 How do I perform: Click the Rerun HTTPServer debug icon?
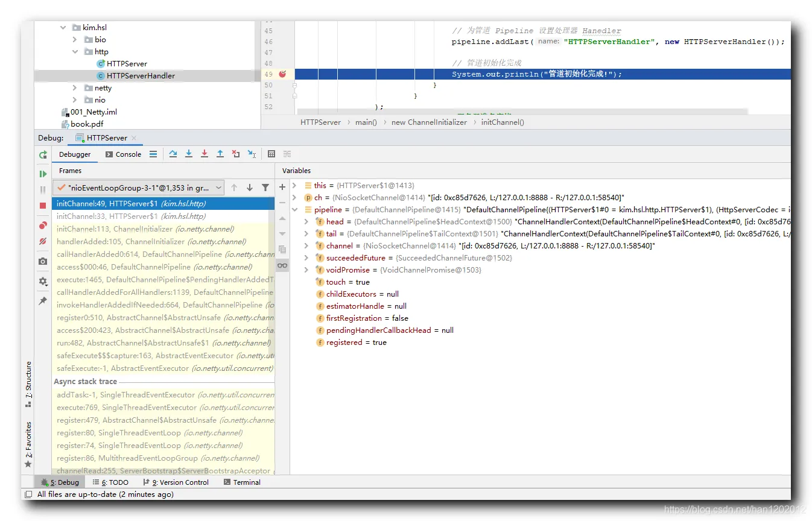43,155
